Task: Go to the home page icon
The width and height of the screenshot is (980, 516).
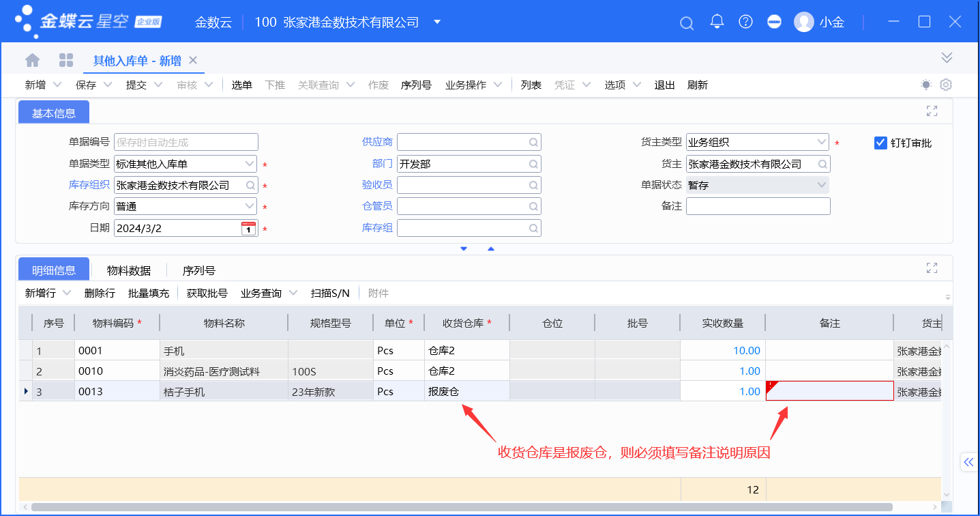Action: pos(33,60)
